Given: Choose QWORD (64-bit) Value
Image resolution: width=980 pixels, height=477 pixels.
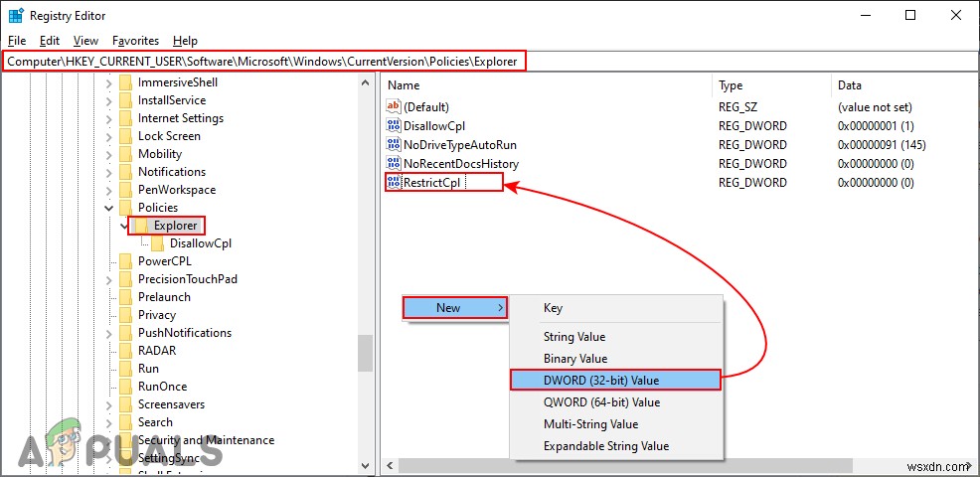Looking at the screenshot, I should pos(616,402).
